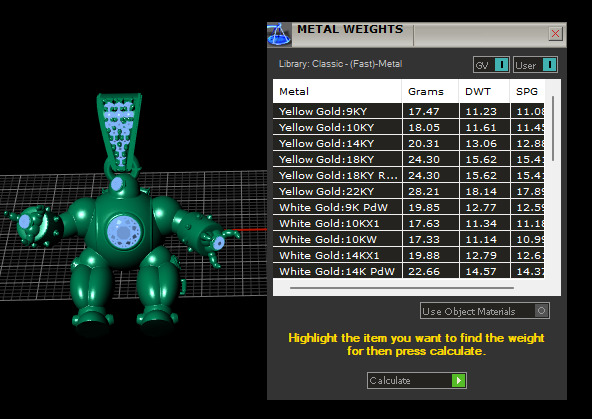
Task: Select the Yellow Gold:18KY R... row
Action: click(x=409, y=175)
